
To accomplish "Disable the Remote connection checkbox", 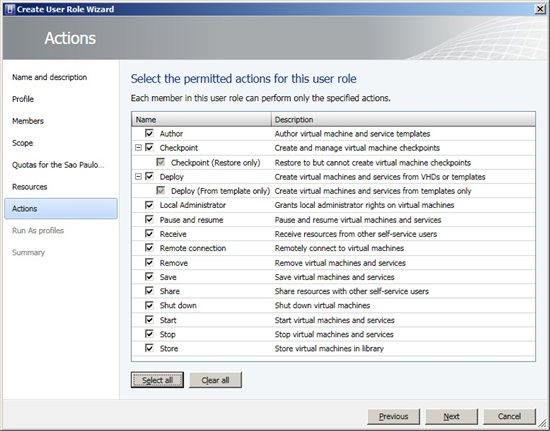I will [149, 248].
